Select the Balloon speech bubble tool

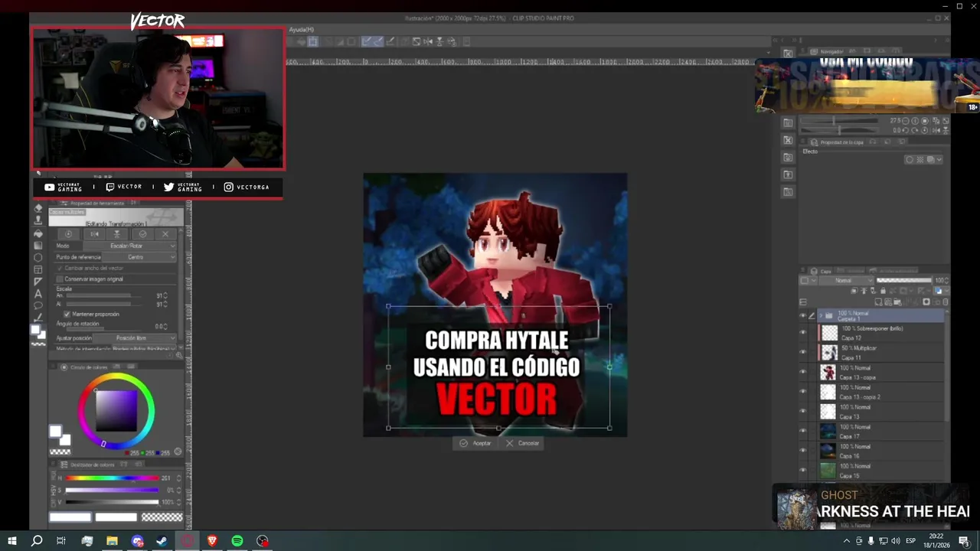click(x=38, y=305)
